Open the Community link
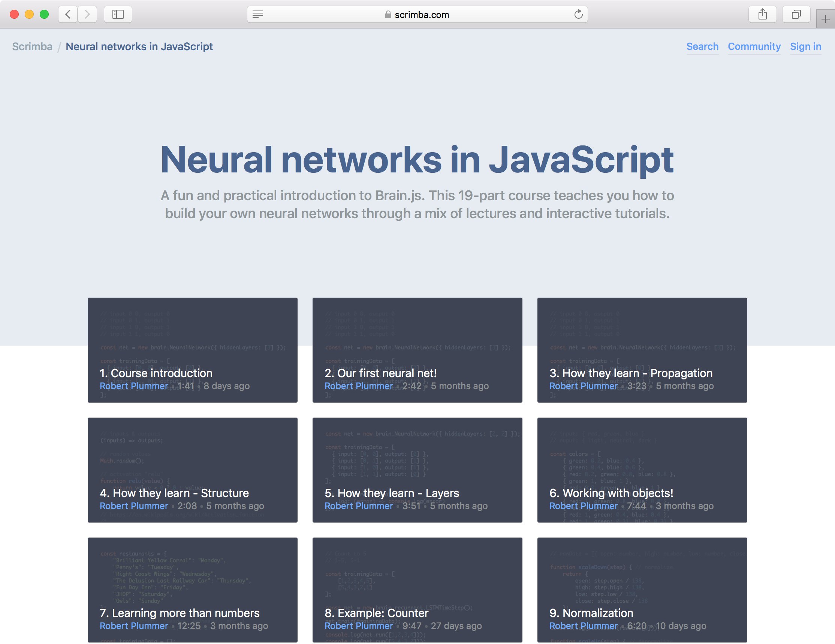 [754, 46]
